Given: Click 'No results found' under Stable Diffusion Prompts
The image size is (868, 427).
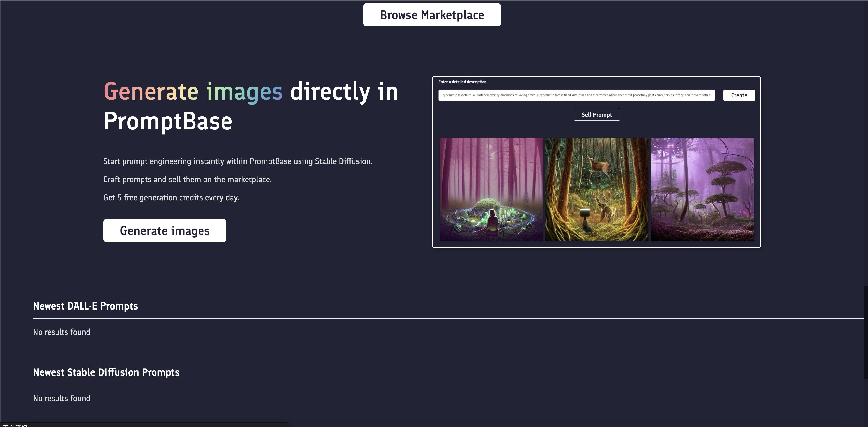Looking at the screenshot, I should pos(62,398).
